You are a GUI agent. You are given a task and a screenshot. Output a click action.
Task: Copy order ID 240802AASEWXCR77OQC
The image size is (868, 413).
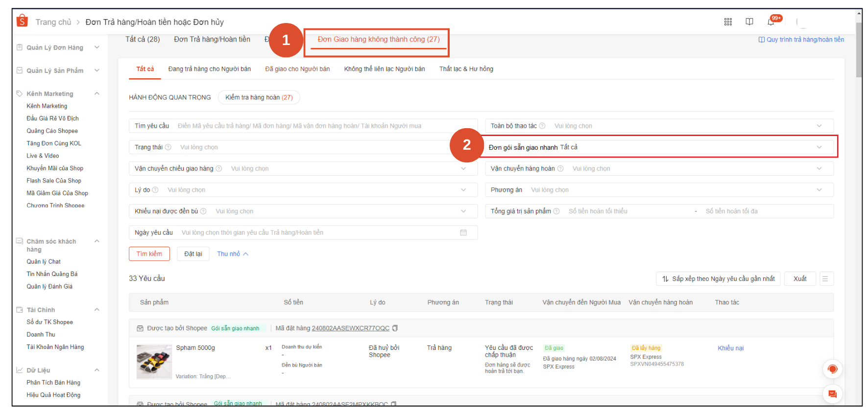click(x=395, y=328)
